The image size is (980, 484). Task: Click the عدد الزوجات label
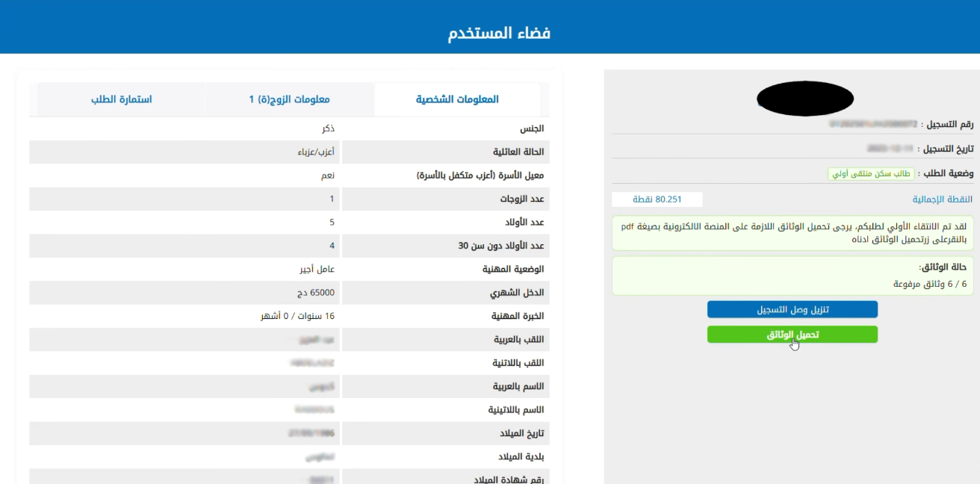(522, 199)
